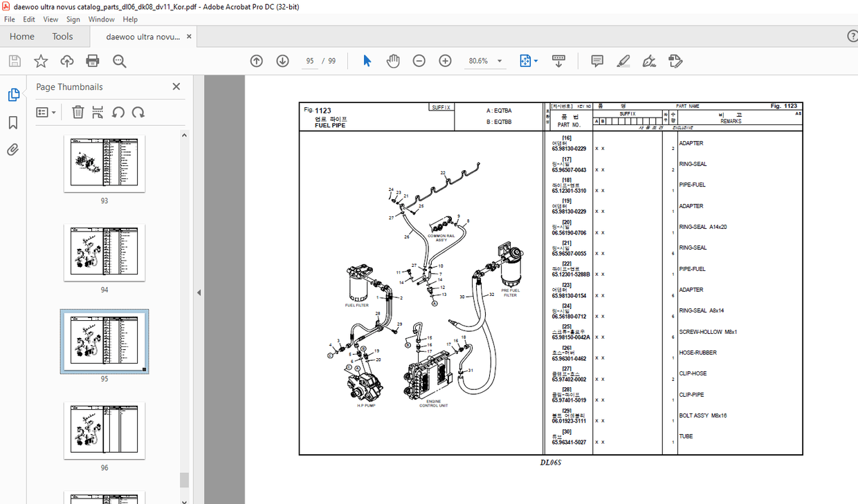Toggle the scrolling page display mode
Screen dimensions: 858x504
click(558, 61)
